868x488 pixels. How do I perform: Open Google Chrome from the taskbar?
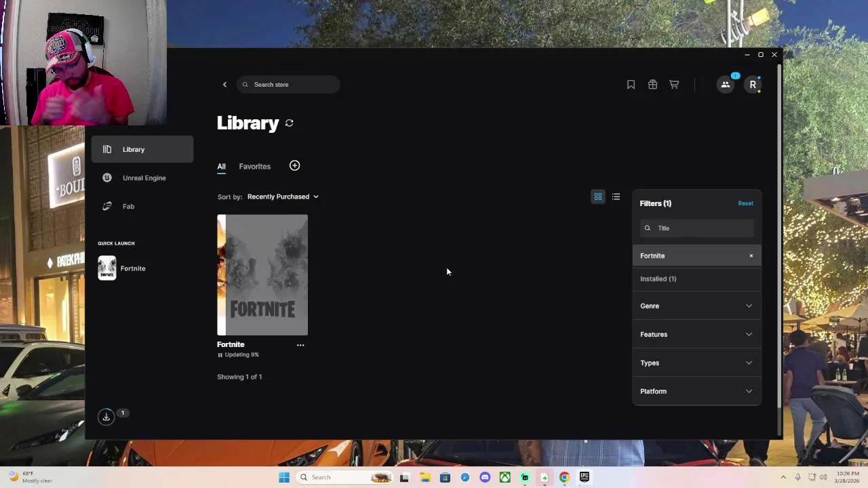coord(564,477)
